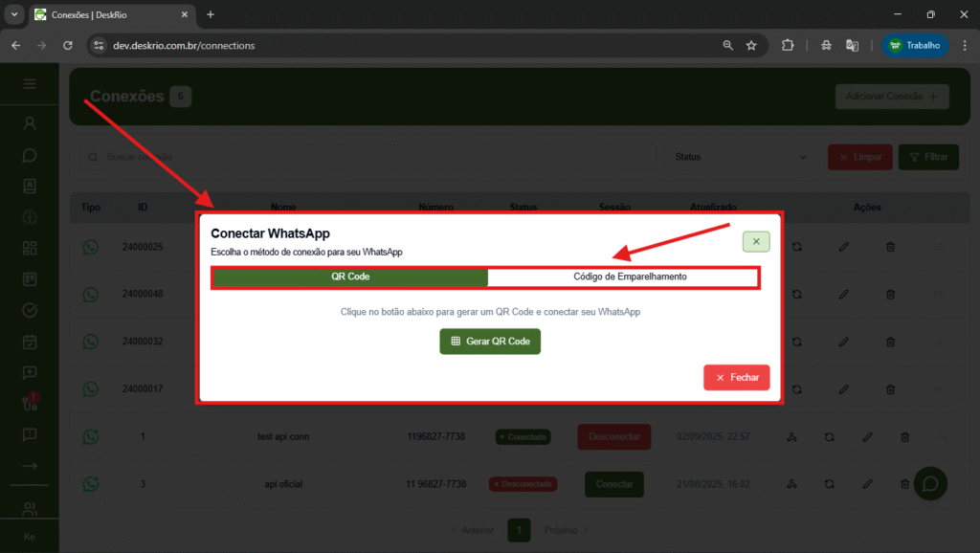Click the trash icon for connection 24000025

point(891,247)
